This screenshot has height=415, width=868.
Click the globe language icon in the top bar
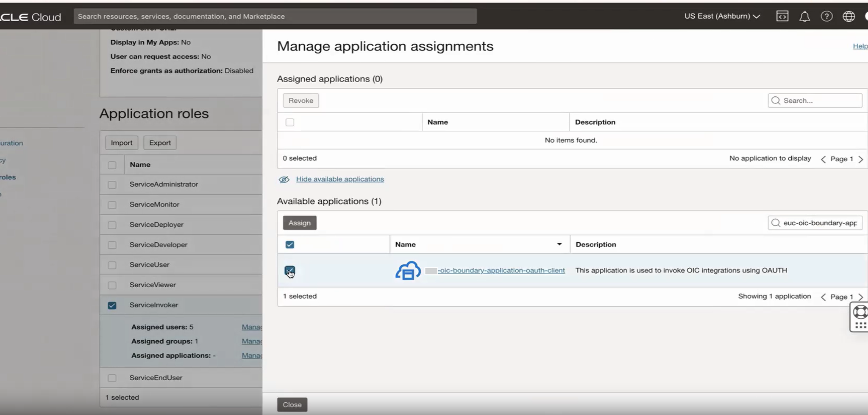pyautogui.click(x=849, y=16)
